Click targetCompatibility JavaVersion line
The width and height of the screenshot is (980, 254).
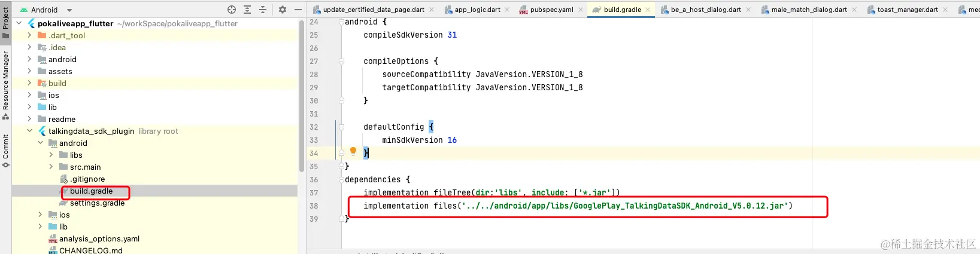[x=483, y=87]
